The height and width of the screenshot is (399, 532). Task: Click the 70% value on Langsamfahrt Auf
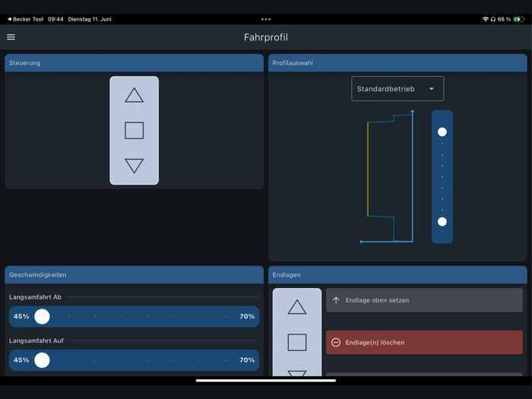coord(247,360)
